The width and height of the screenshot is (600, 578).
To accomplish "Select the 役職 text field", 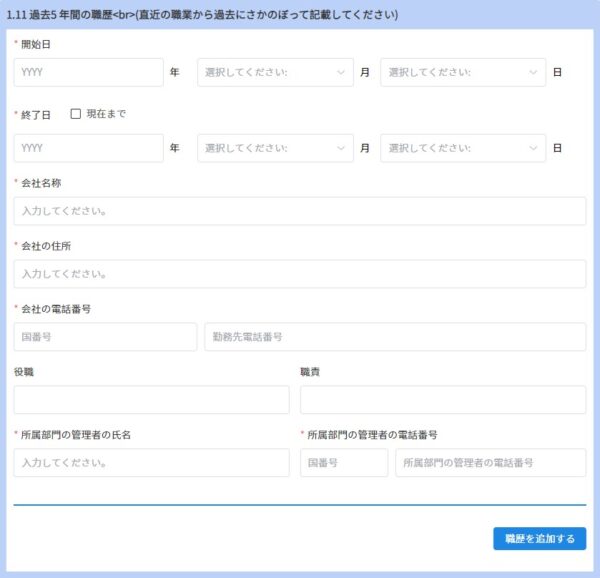I will point(151,400).
